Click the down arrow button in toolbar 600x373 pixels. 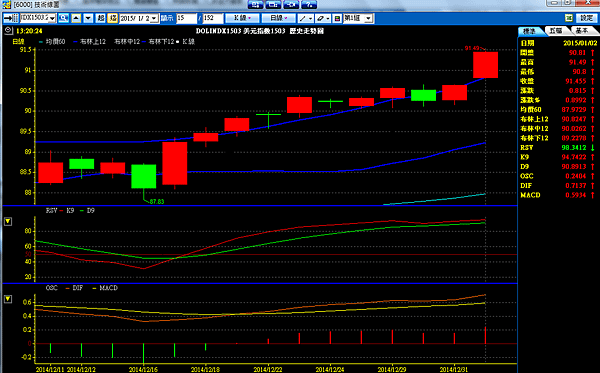point(88,18)
